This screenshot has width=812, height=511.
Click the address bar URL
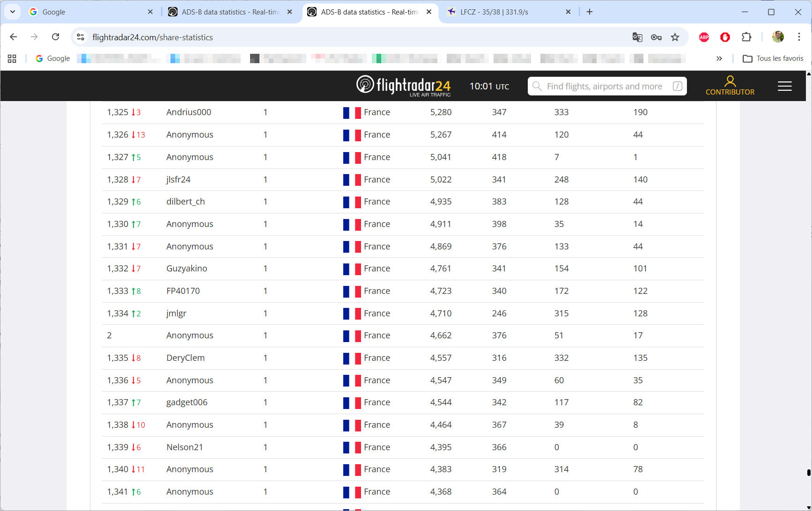tap(153, 37)
